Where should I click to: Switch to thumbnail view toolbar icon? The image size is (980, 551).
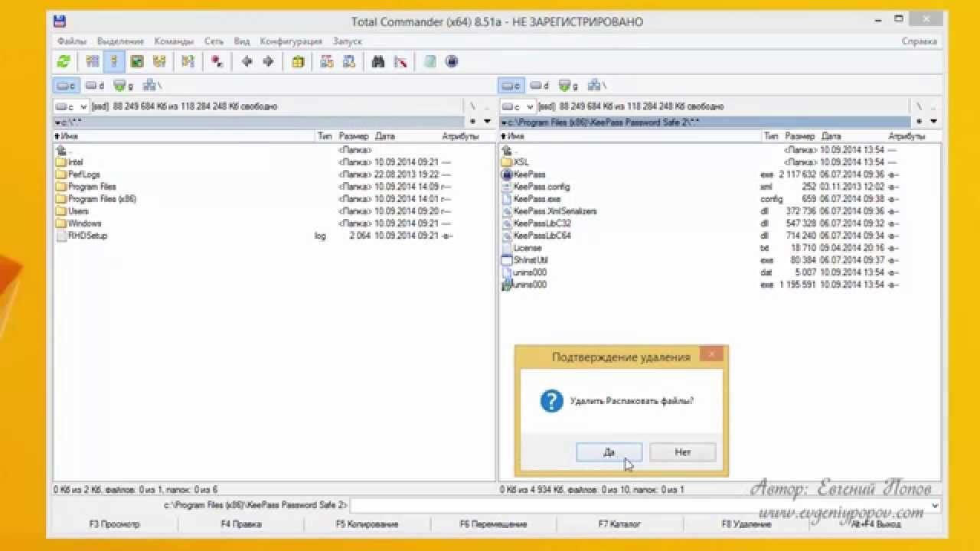(136, 62)
